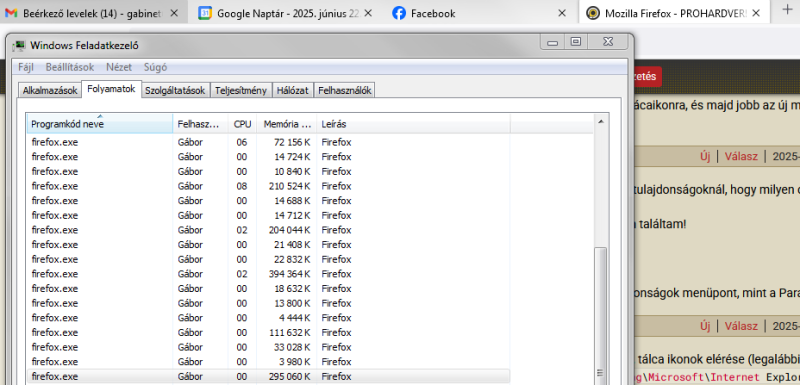800x385 pixels.
Task: Click the second Új link in the forum
Action: pos(705,326)
